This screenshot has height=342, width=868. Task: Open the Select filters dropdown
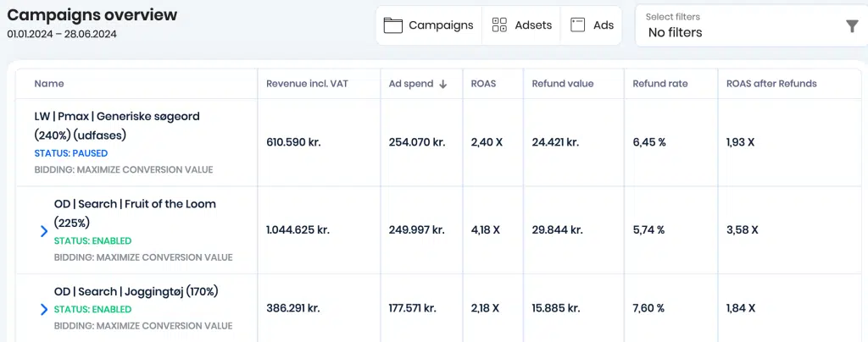(x=751, y=26)
